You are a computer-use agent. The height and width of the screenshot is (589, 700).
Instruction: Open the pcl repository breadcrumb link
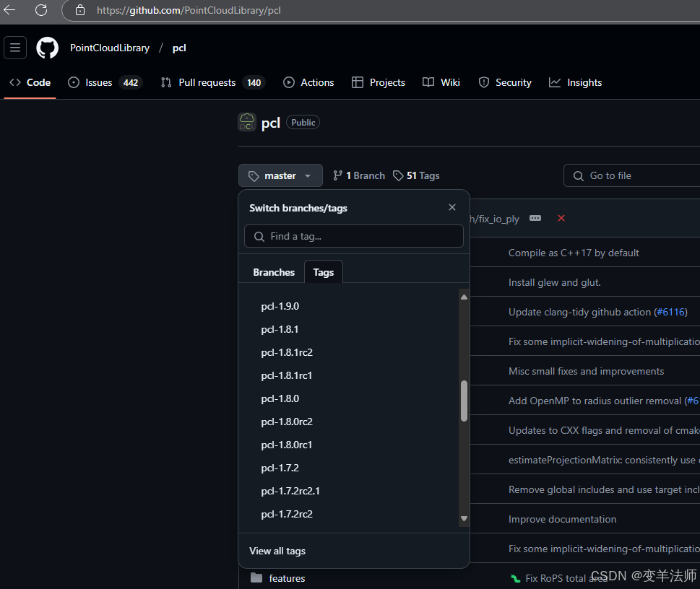coord(179,48)
